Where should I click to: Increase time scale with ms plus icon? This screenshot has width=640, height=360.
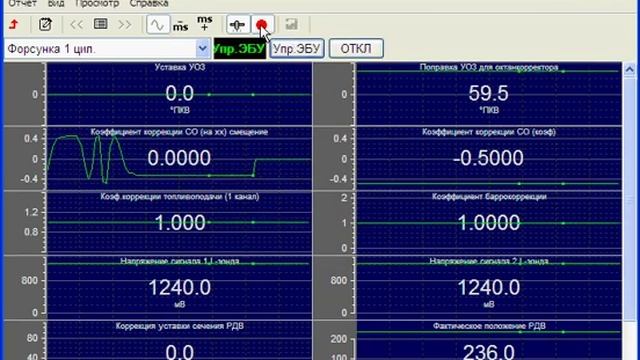(x=204, y=24)
